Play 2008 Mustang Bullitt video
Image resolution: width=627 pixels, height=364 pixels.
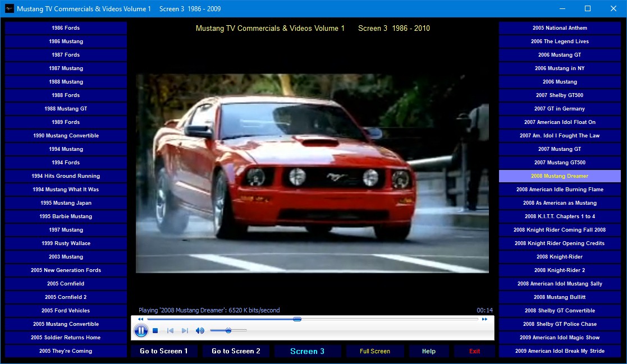560,297
